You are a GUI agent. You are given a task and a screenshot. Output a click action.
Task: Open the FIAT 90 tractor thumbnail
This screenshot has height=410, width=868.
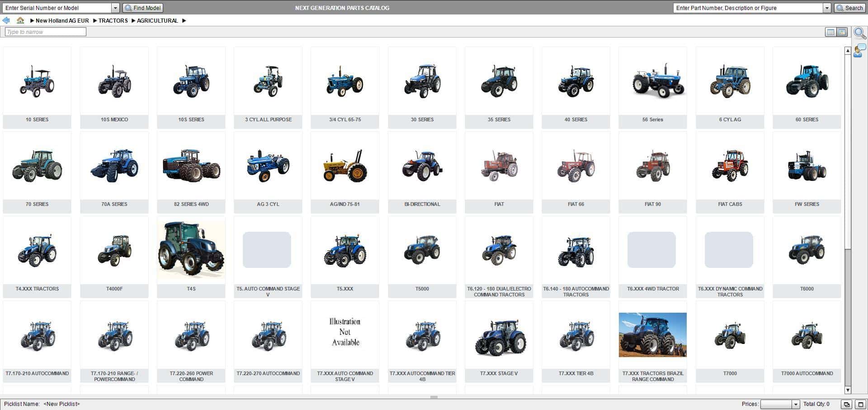pyautogui.click(x=653, y=172)
